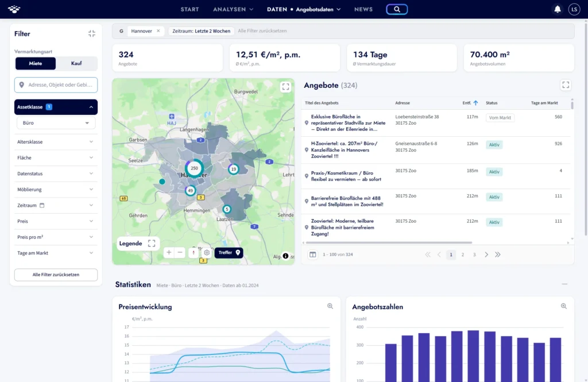Zoom in on the map with plus

[x=169, y=253]
